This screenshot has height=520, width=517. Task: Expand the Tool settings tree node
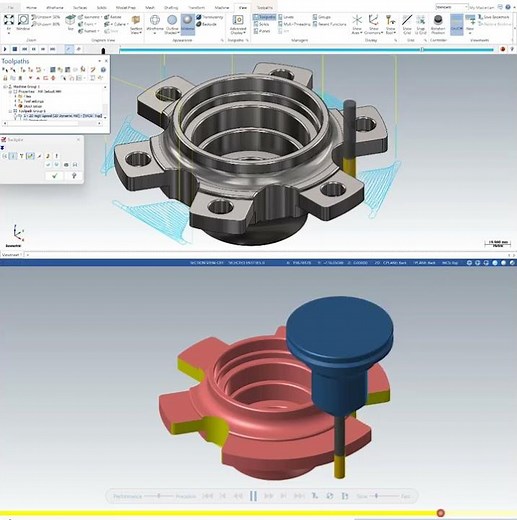(15, 101)
